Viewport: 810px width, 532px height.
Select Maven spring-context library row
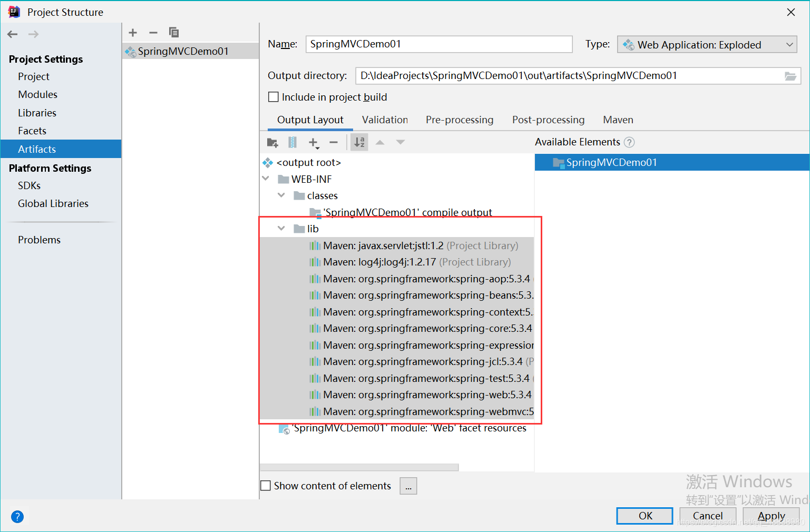397,312
